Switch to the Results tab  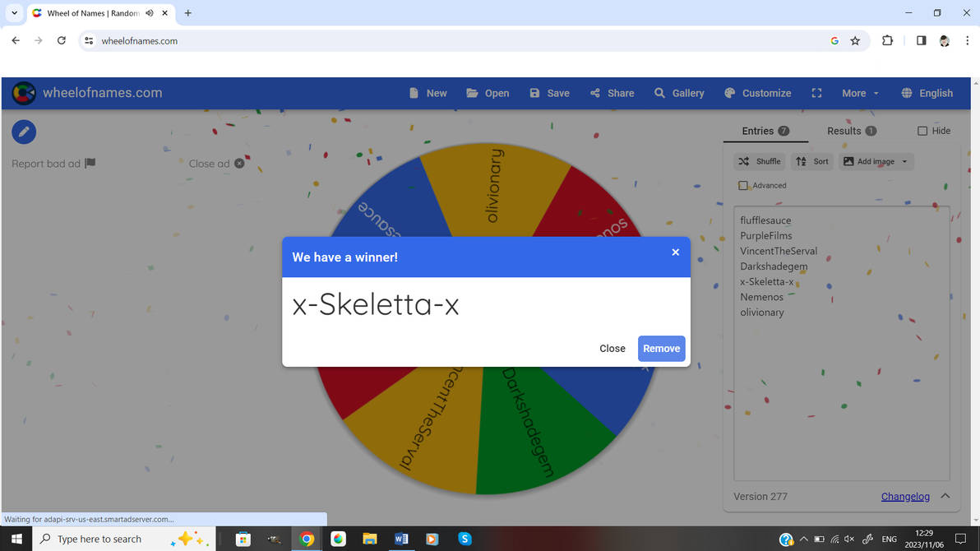(851, 131)
